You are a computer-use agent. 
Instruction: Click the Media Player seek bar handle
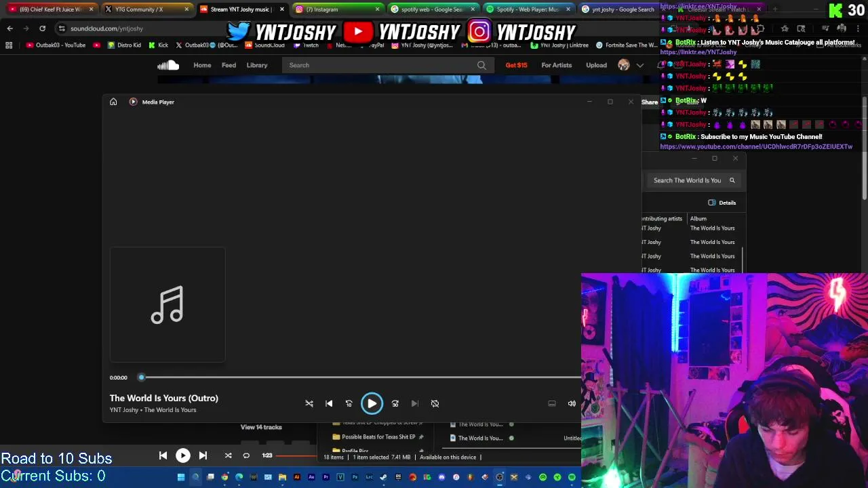point(142,378)
